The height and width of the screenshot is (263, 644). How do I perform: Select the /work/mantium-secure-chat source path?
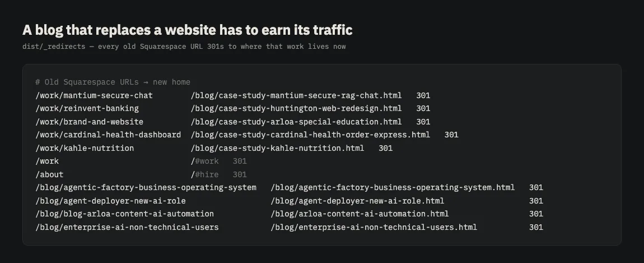(x=94, y=95)
